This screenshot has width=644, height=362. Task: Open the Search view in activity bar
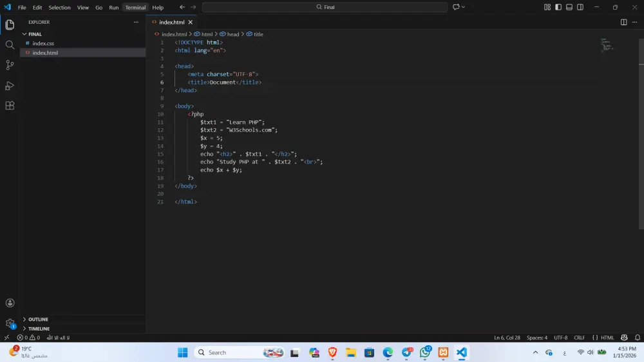[x=10, y=45]
